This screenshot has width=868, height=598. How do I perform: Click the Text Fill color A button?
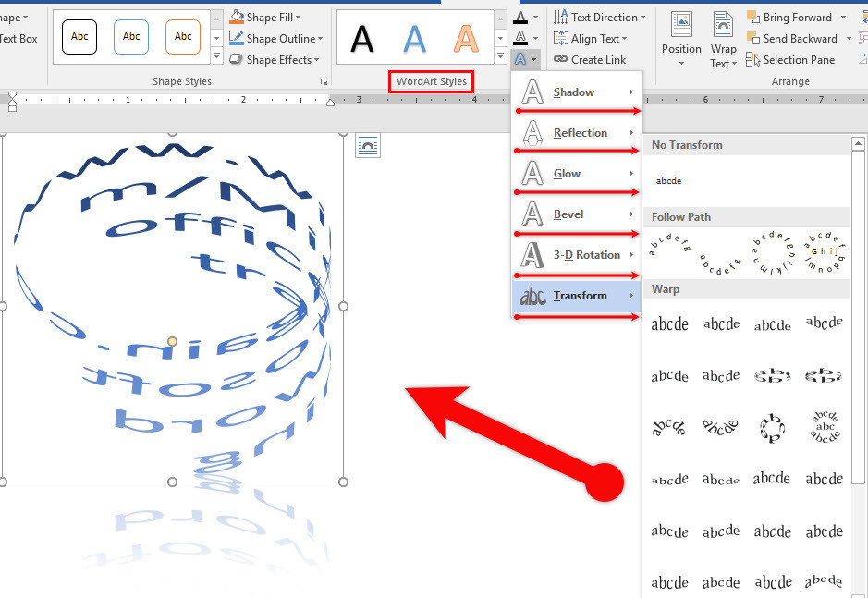click(521, 17)
